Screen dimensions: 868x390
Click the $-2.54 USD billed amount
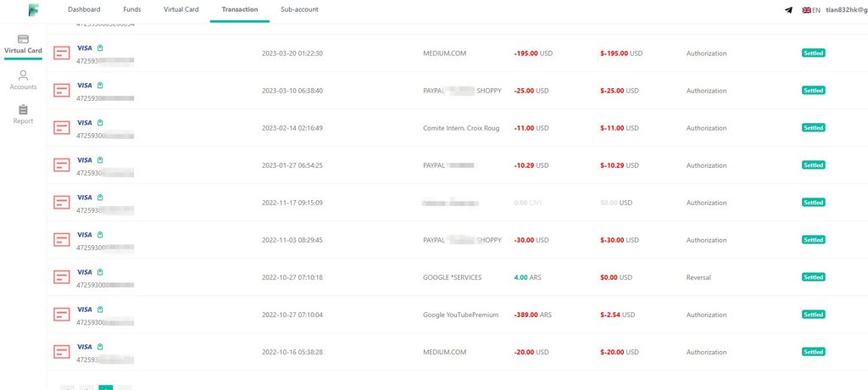(617, 315)
